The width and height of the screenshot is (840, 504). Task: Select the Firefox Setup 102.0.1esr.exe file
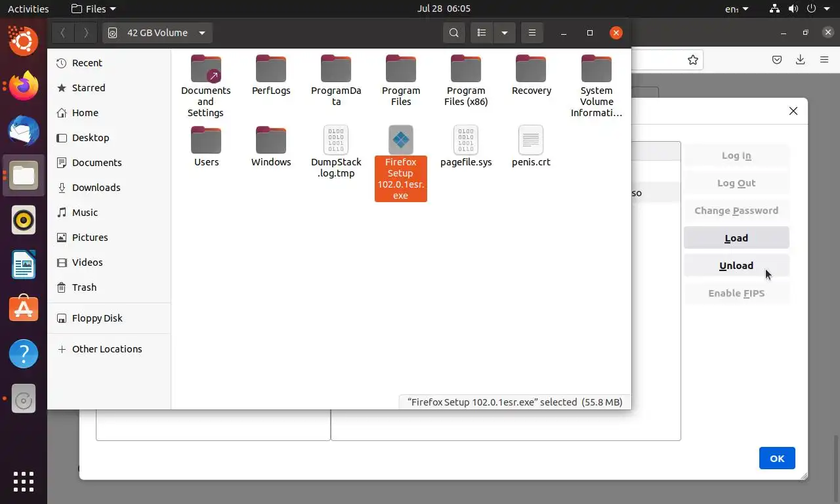(401, 163)
